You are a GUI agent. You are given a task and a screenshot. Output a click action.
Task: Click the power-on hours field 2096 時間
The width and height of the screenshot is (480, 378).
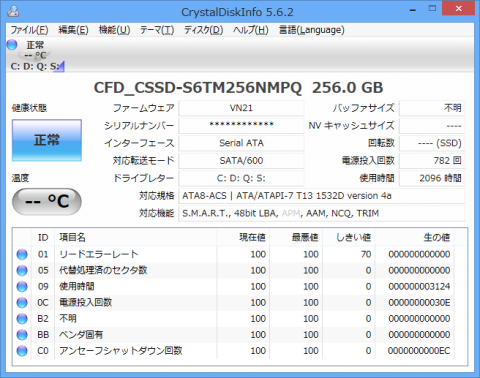[x=432, y=178]
